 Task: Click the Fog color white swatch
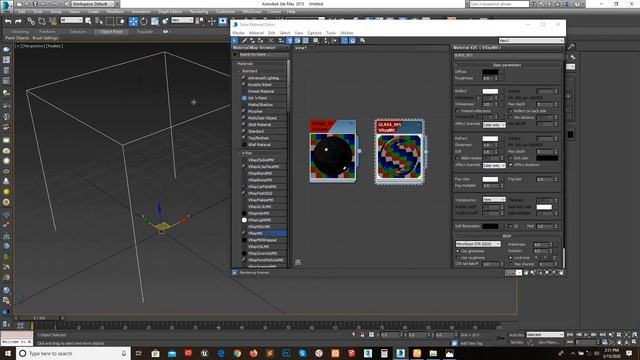[x=490, y=179]
